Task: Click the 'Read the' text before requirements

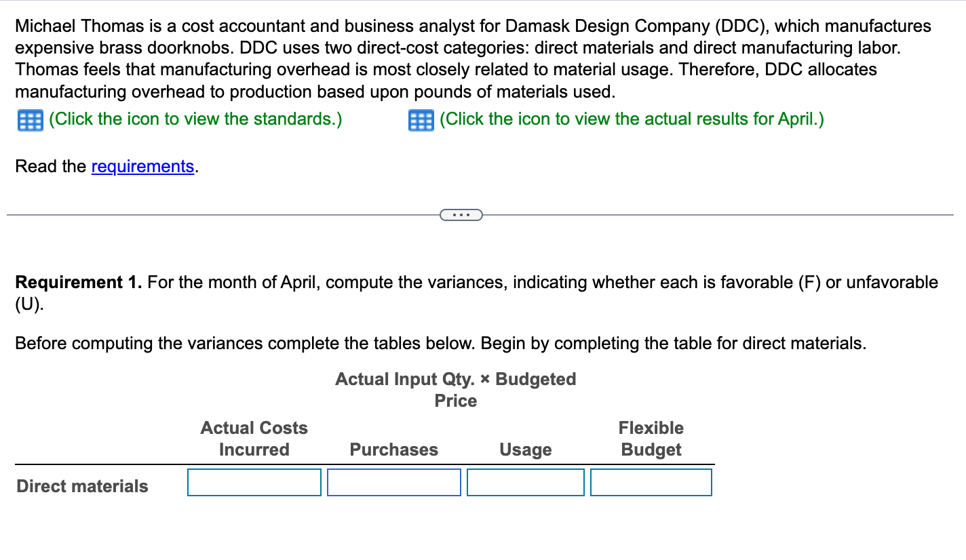Action: 51,167
